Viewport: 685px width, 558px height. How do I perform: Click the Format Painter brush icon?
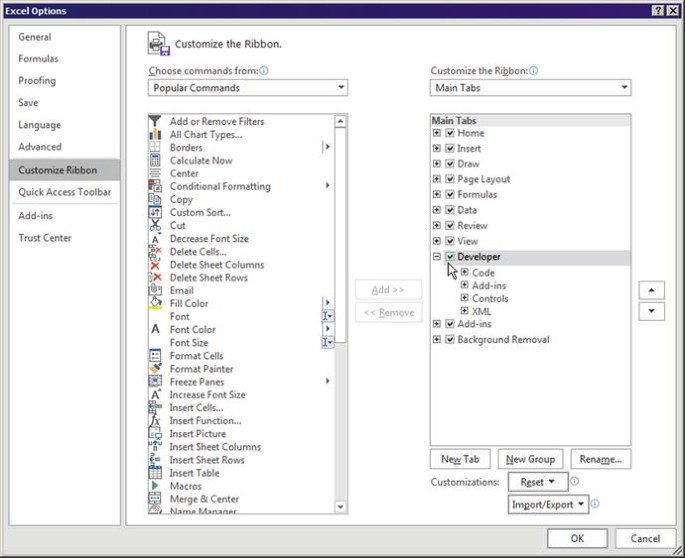coord(155,368)
